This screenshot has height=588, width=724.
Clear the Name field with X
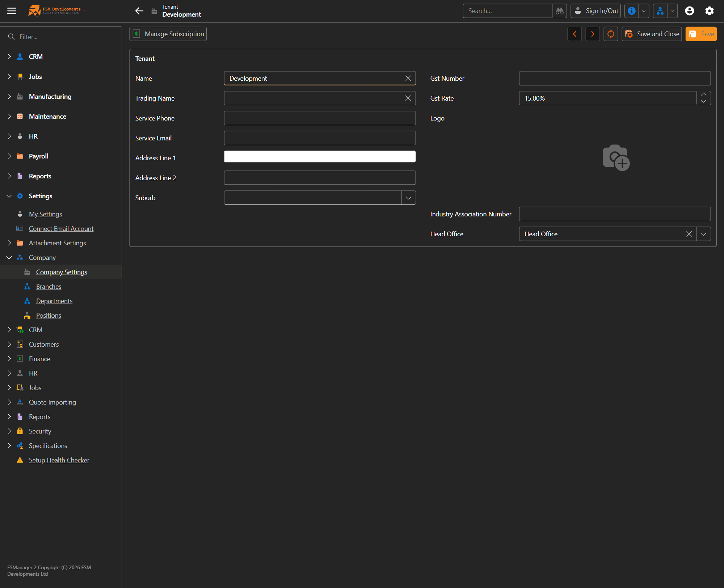click(408, 78)
